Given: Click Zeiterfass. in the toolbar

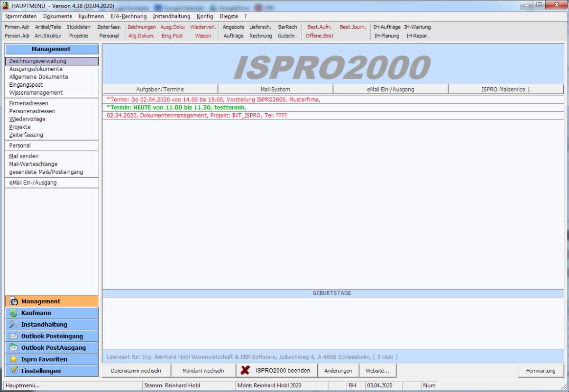Looking at the screenshot, I should coord(110,27).
